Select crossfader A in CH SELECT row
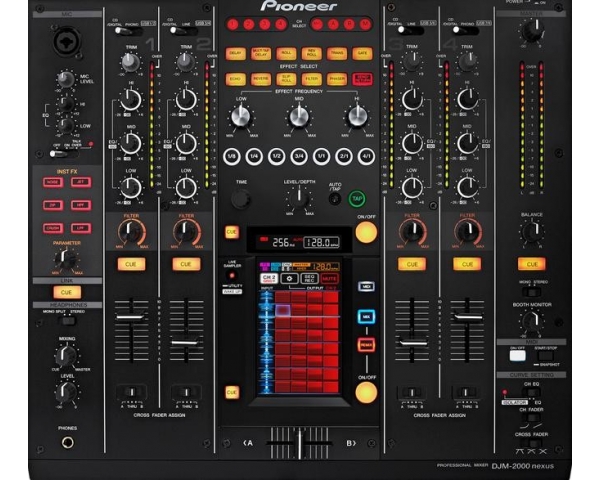 (333, 25)
